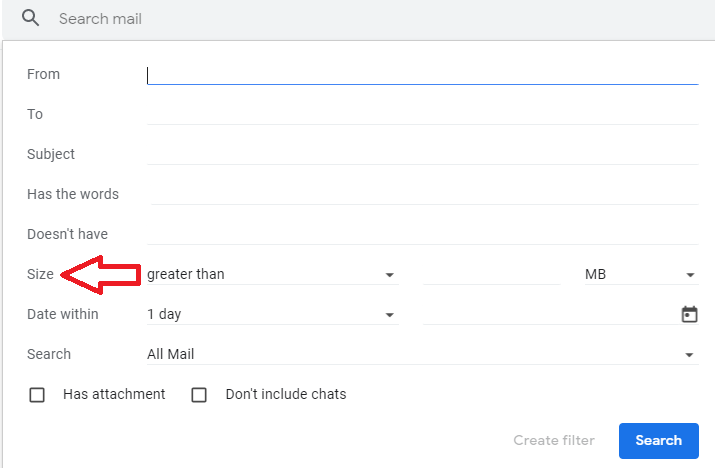Click the Size label text

[40, 274]
